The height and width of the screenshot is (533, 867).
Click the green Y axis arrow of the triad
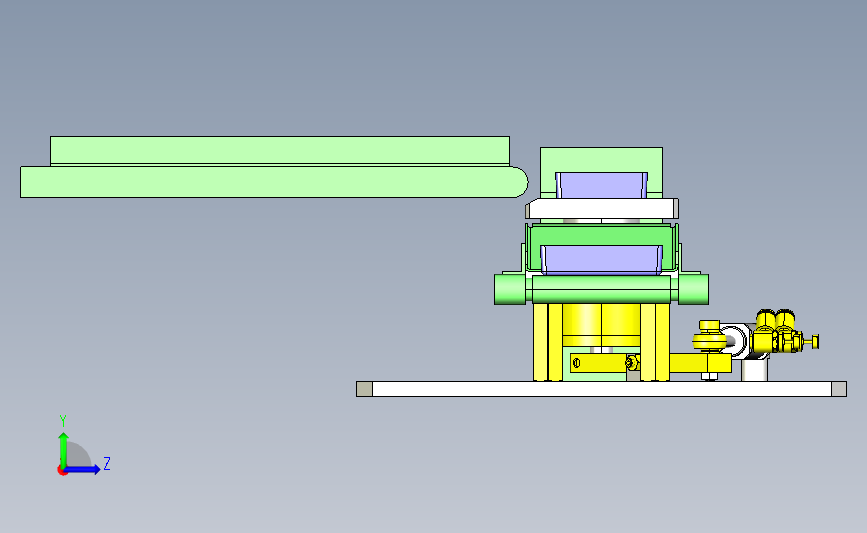pyautogui.click(x=63, y=449)
